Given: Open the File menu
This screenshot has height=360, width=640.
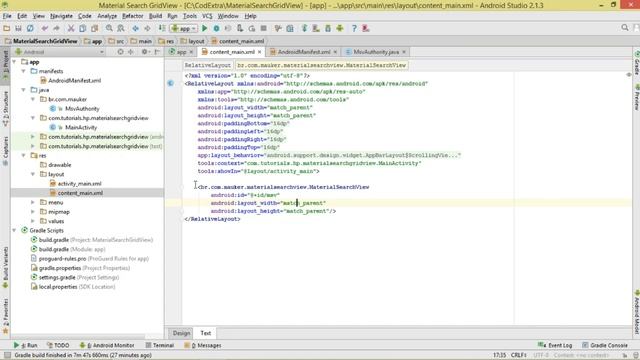Looking at the screenshot, I should point(7,16).
